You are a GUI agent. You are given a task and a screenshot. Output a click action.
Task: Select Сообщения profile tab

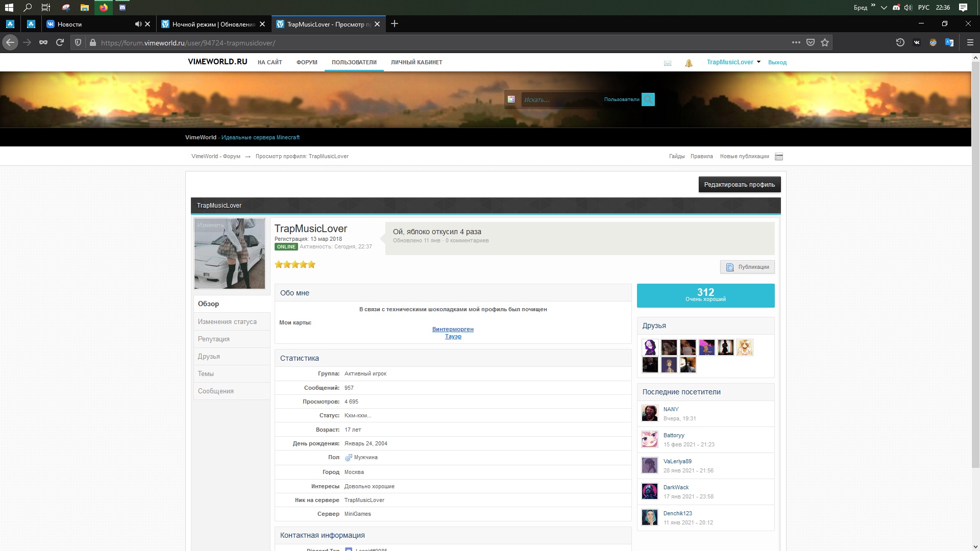(x=231, y=391)
